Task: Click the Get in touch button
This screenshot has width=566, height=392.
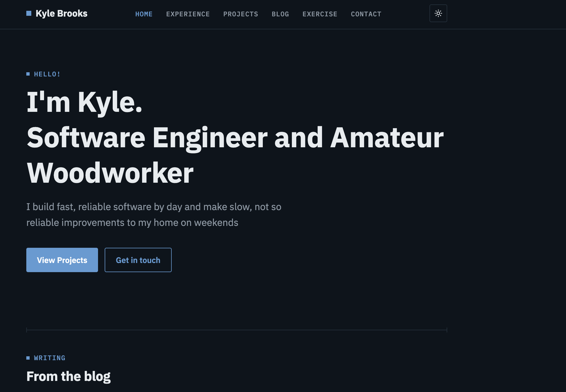Action: (x=138, y=260)
